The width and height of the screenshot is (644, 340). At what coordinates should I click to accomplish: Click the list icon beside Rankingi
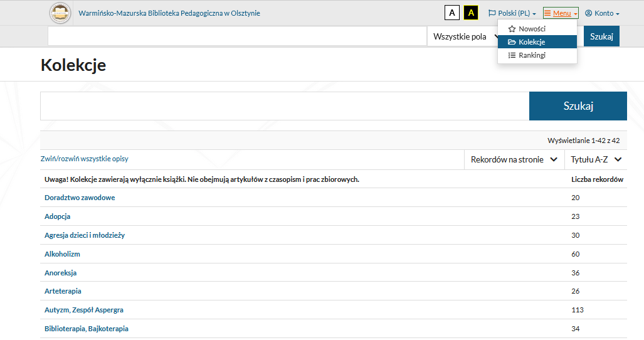(512, 55)
